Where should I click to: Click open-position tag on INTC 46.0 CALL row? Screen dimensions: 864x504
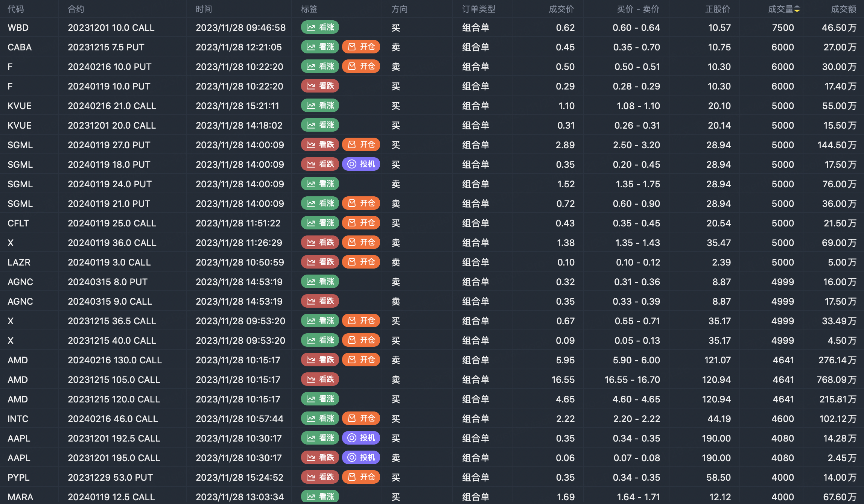coord(361,419)
